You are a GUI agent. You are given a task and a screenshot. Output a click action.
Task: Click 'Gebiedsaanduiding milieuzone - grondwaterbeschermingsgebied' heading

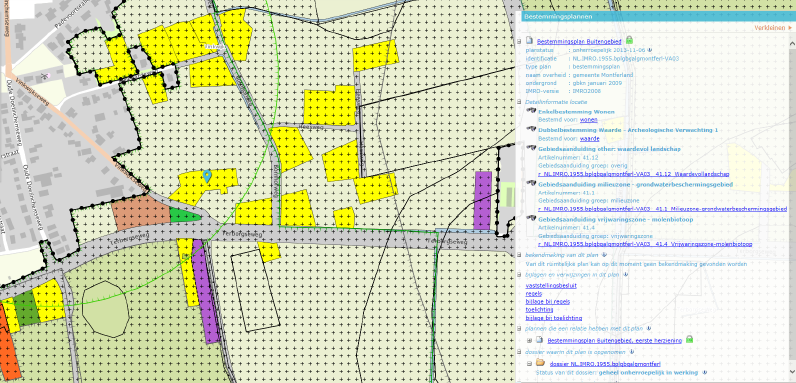point(635,184)
